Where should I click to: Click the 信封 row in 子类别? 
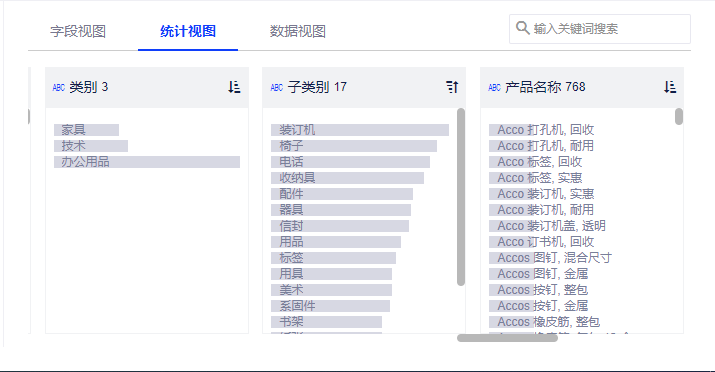point(340,226)
